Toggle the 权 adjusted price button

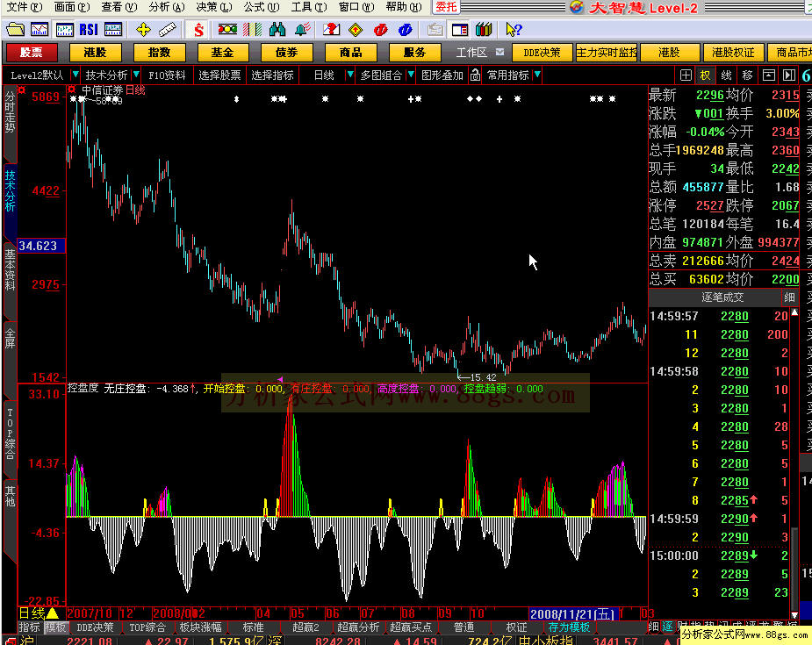click(705, 75)
